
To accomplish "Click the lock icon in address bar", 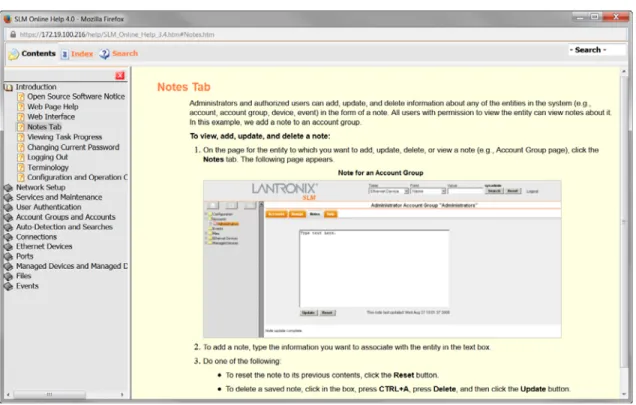I will pyautogui.click(x=13, y=34).
